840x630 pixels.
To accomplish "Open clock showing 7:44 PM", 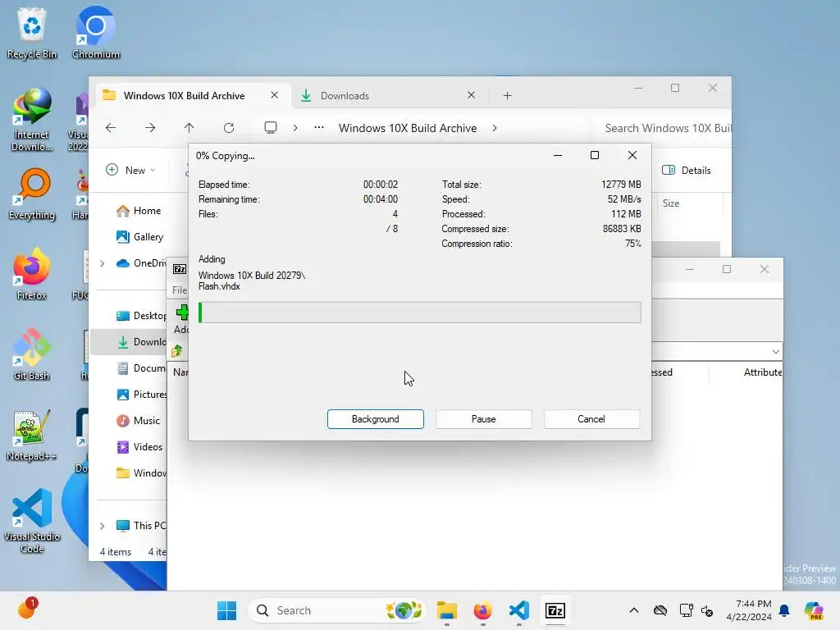I will 749,610.
